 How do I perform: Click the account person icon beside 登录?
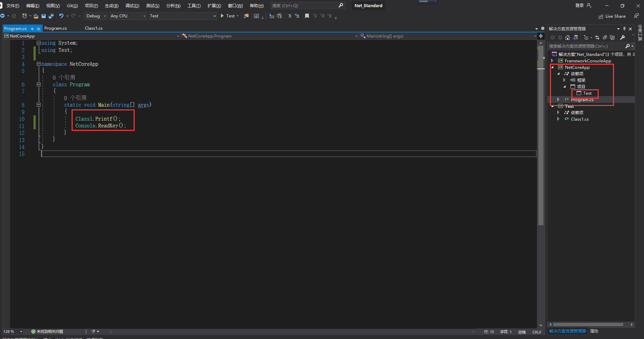[x=589, y=5]
